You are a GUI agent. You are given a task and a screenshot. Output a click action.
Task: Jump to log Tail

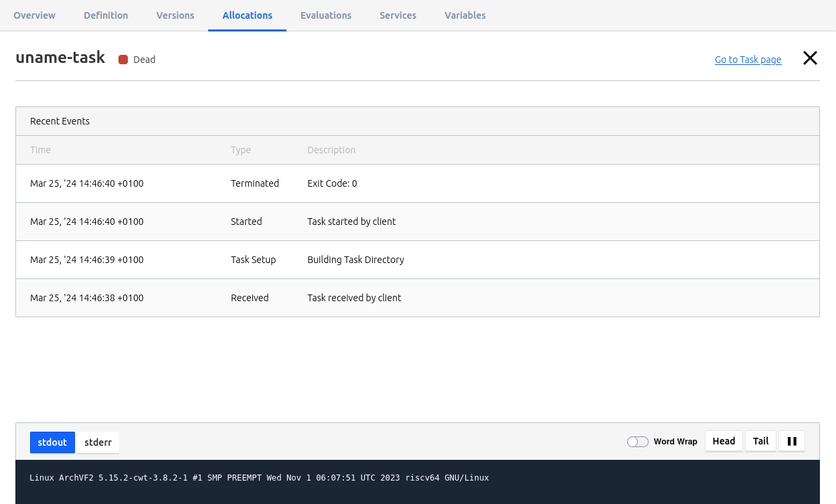760,442
